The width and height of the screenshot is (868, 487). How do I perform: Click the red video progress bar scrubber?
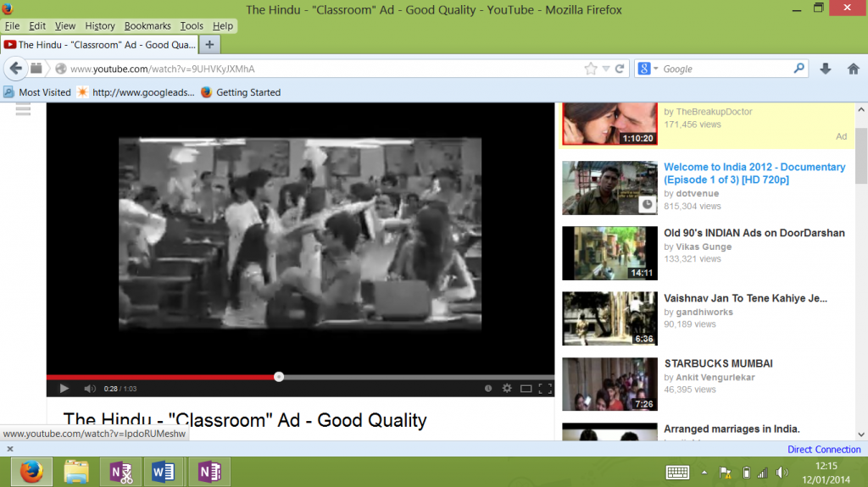(279, 377)
